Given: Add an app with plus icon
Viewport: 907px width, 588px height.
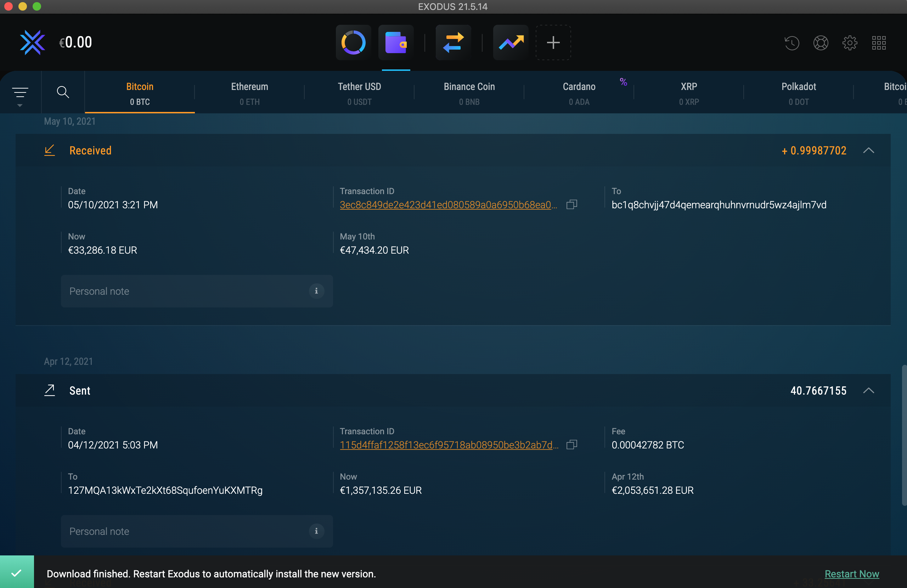Looking at the screenshot, I should tap(553, 42).
